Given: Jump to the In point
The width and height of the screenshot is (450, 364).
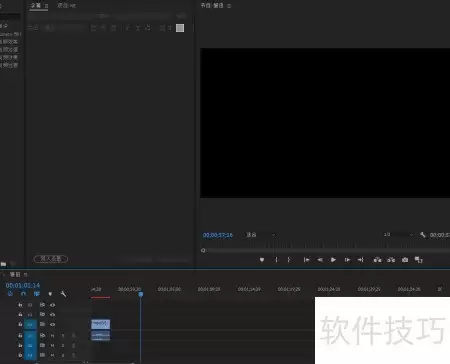Looking at the screenshot, I should pyautogui.click(x=306, y=260).
